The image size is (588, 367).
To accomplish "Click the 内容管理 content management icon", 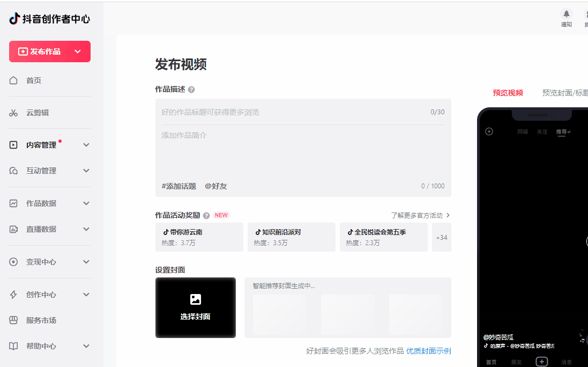I will click(x=12, y=144).
